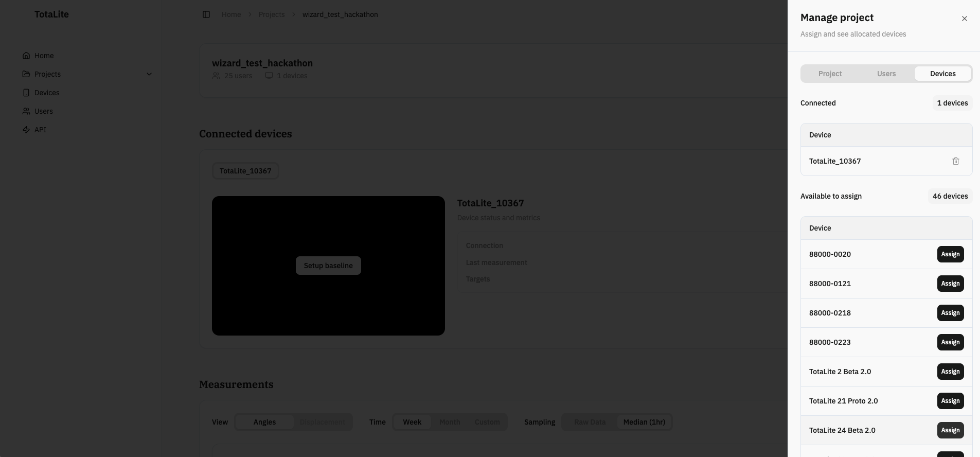Switch to the Users tab
Viewport: 980px width, 457px height.
click(x=886, y=74)
